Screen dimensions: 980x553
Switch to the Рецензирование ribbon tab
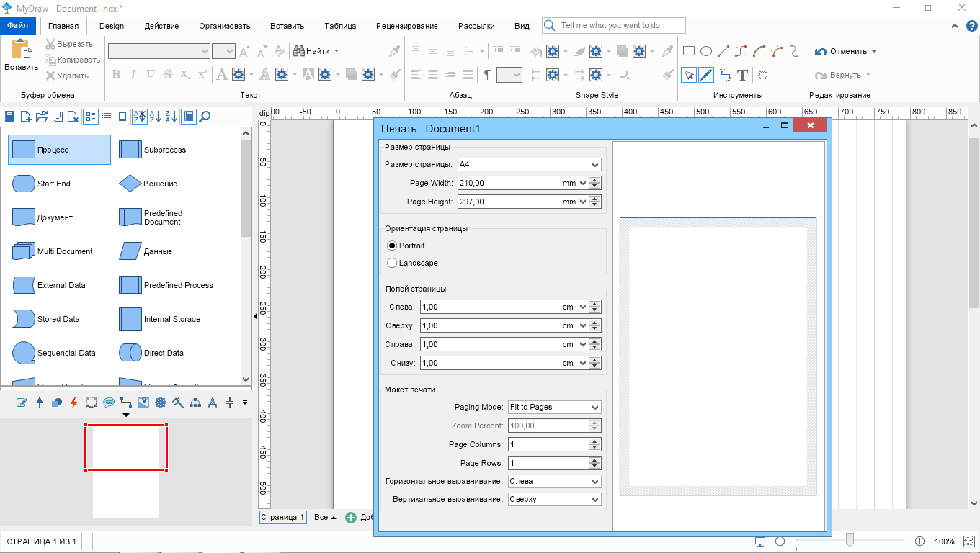tap(406, 26)
